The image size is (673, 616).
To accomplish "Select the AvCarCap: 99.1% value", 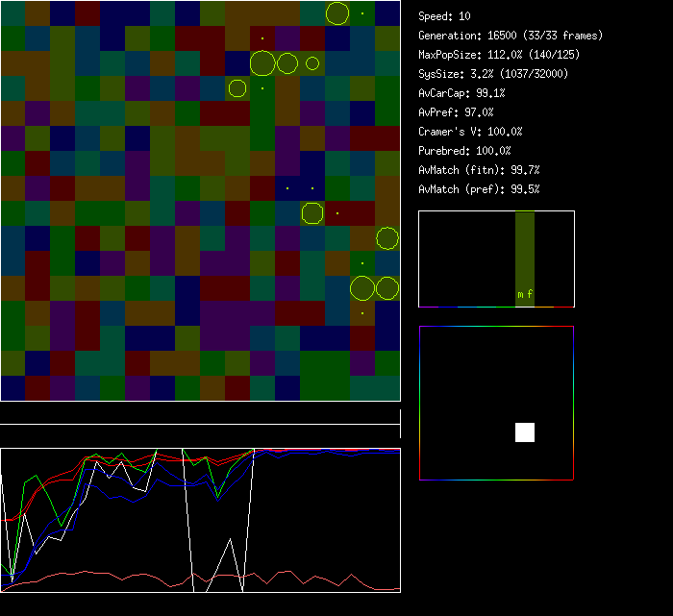I will 461,93.
